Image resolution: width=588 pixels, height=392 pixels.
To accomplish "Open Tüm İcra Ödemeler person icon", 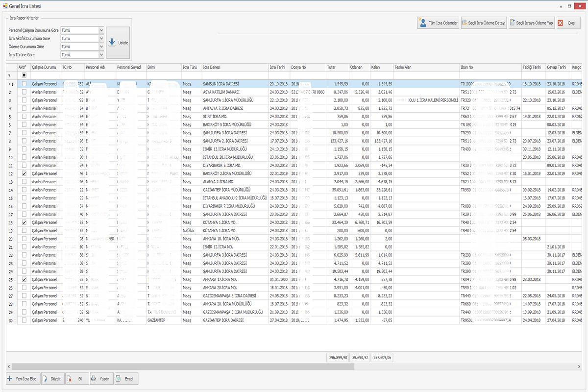I will 422,23.
